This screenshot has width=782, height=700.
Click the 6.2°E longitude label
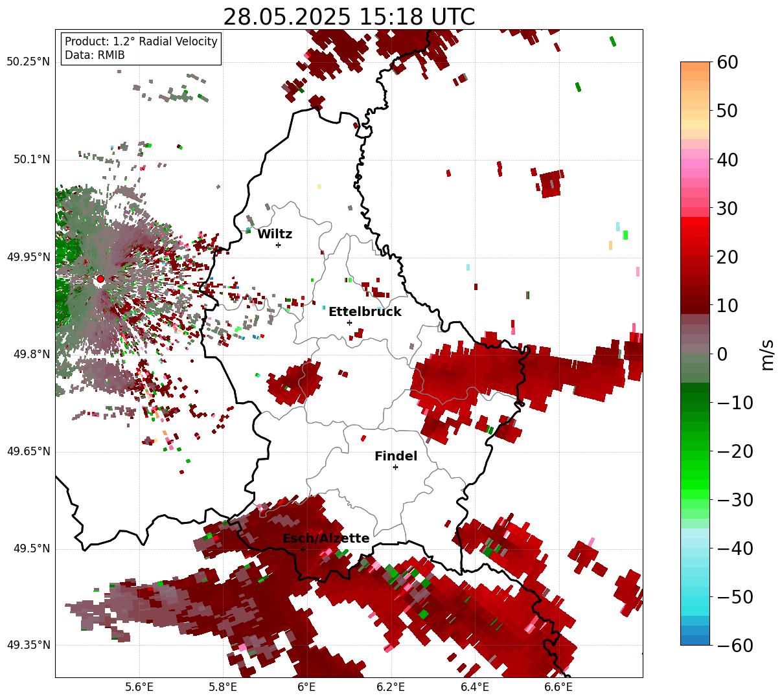(x=391, y=687)
